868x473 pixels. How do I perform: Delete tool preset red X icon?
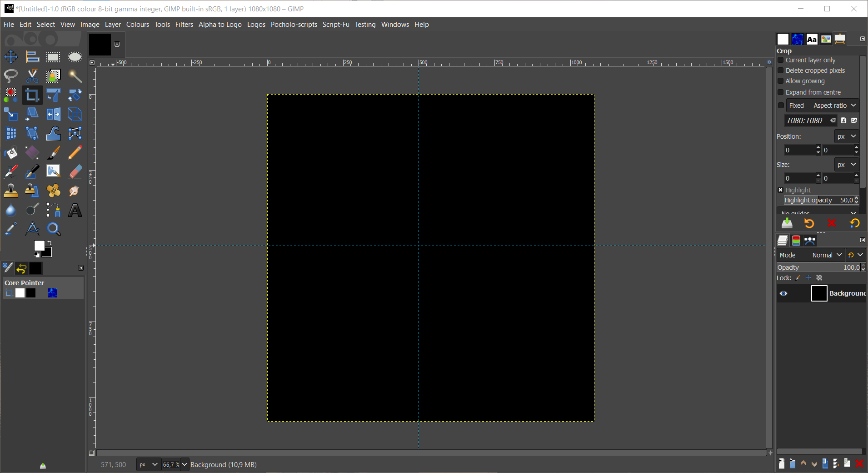(832, 223)
